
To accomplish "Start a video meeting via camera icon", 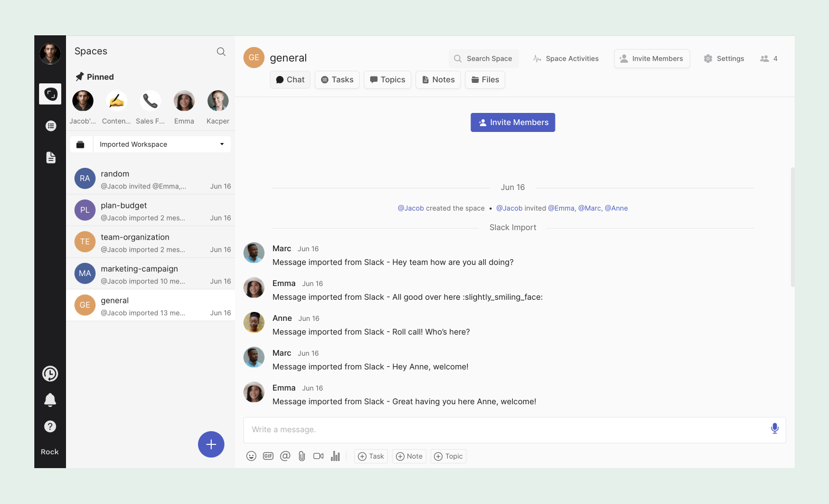I will point(318,456).
